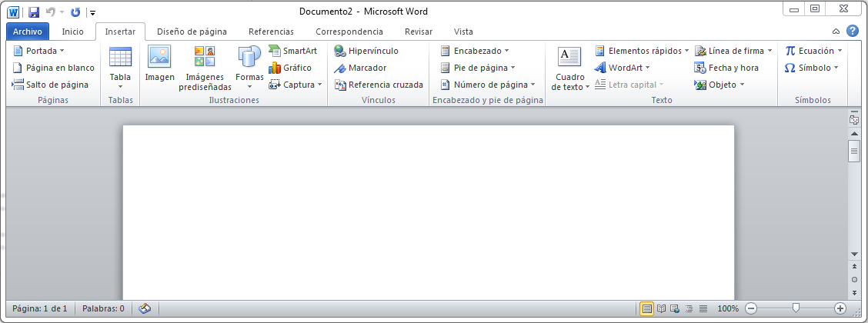
Task: Toggle the ruler button above the scrollbar
Action: click(x=853, y=120)
